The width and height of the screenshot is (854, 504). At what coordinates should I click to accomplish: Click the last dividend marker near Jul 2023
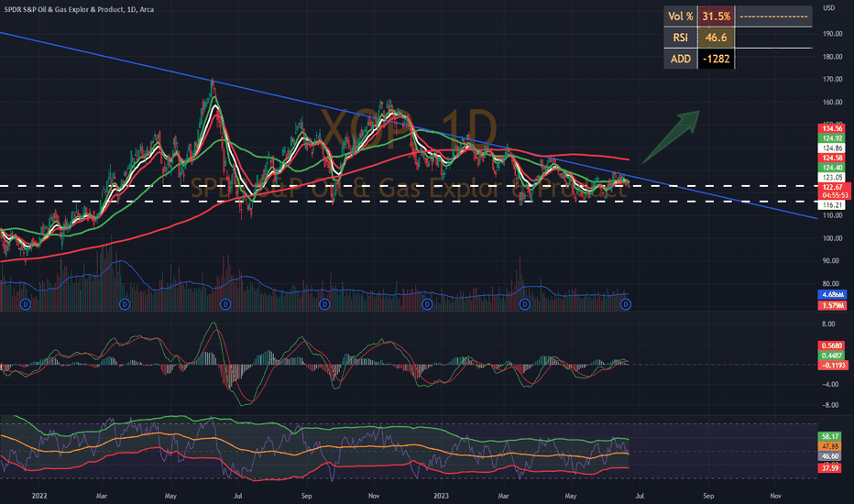[x=626, y=304]
